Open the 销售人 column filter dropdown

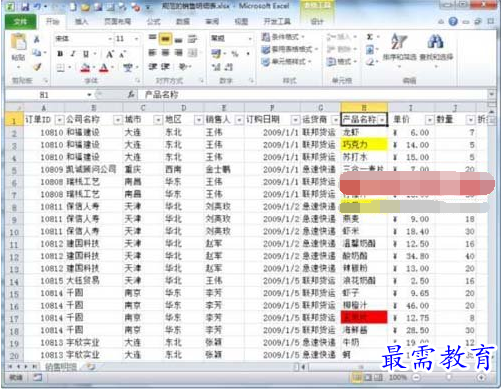point(239,120)
